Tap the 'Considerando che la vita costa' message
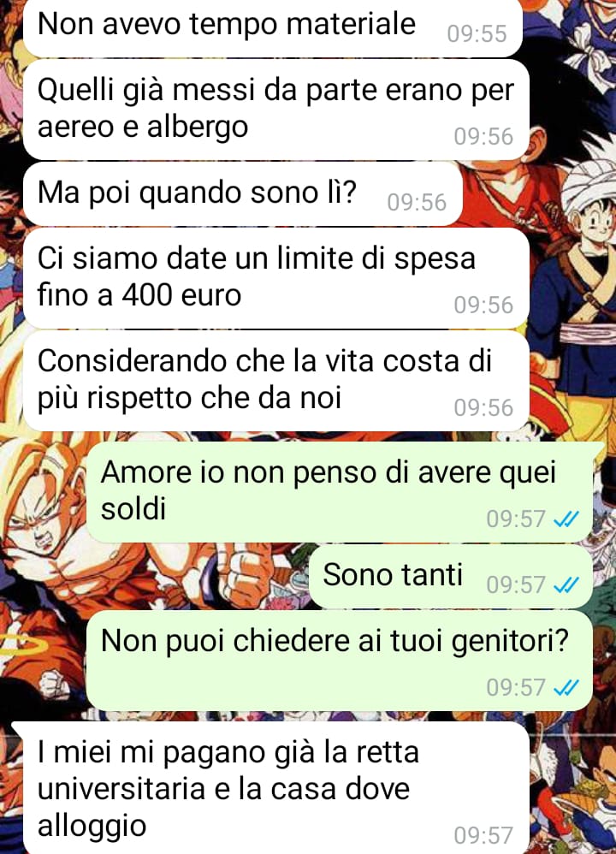The width and height of the screenshot is (616, 854). [x=276, y=381]
